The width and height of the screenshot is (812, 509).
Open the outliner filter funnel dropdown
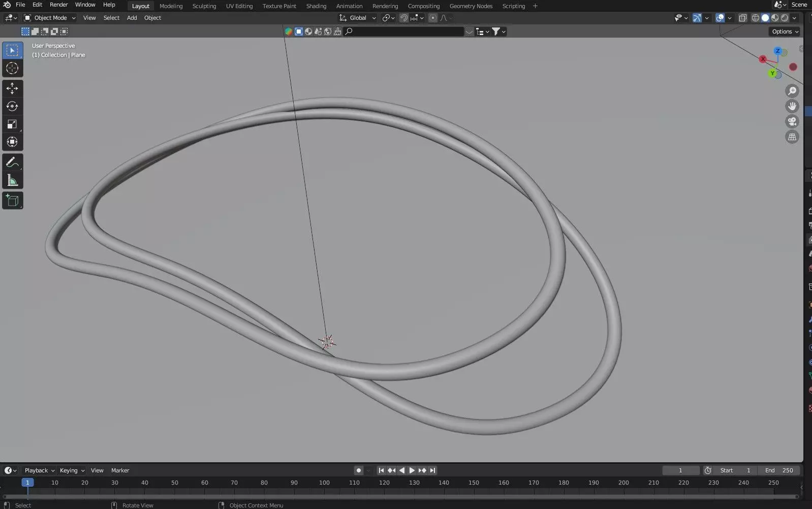(x=499, y=31)
